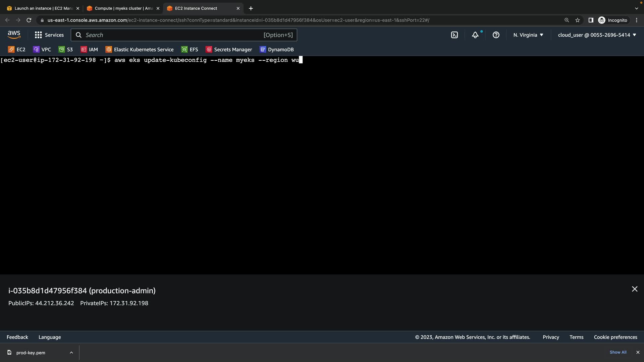Image resolution: width=644 pixels, height=362 pixels.
Task: Open the Services grid menu
Action: click(49, 35)
